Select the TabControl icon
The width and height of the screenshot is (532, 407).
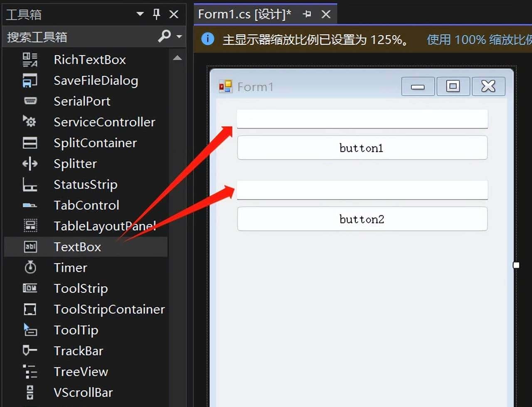[30, 205]
